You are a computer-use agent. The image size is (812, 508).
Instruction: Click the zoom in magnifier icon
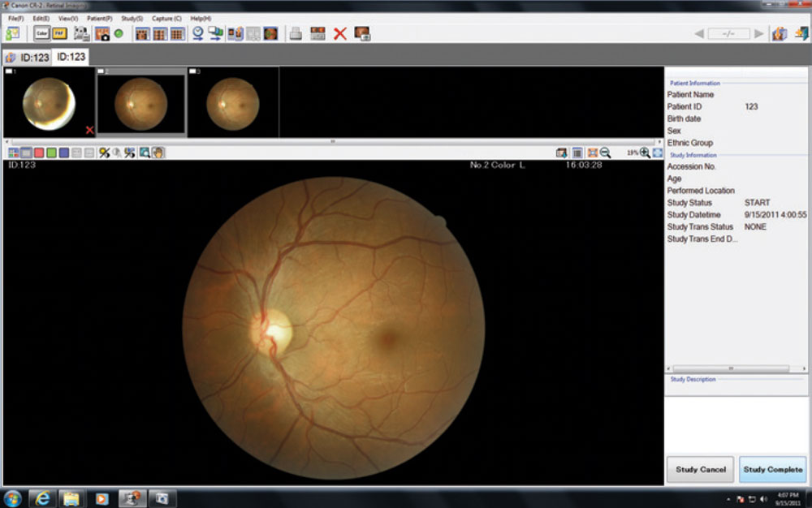(x=645, y=153)
